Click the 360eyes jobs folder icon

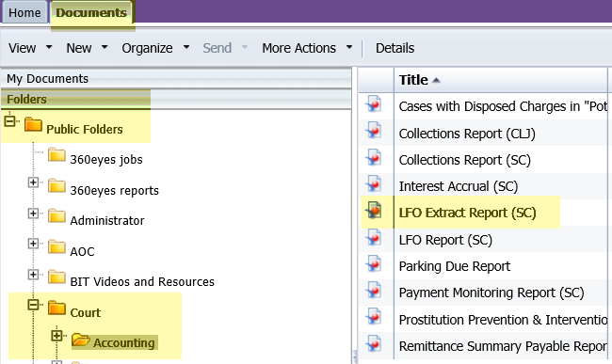57,154
